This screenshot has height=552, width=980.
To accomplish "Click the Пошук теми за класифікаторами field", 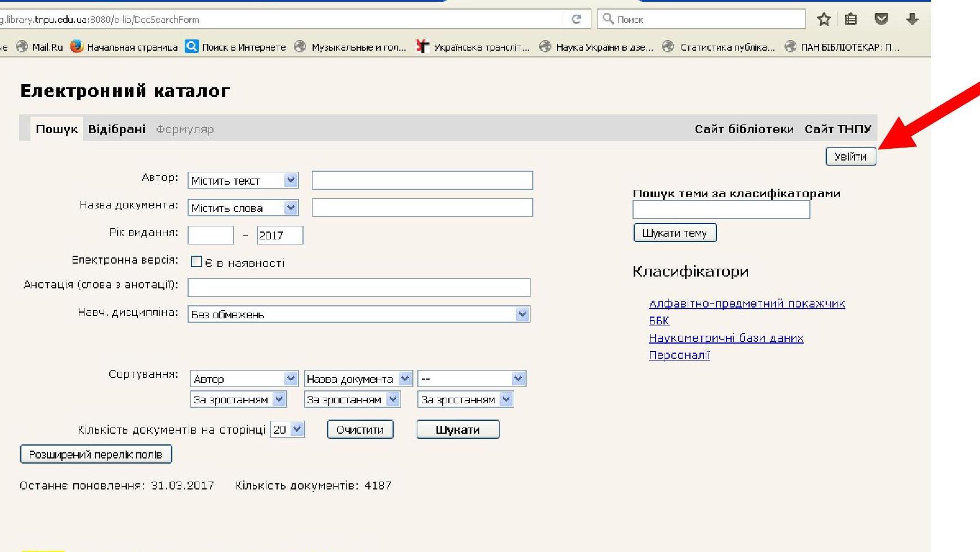I will (x=721, y=210).
